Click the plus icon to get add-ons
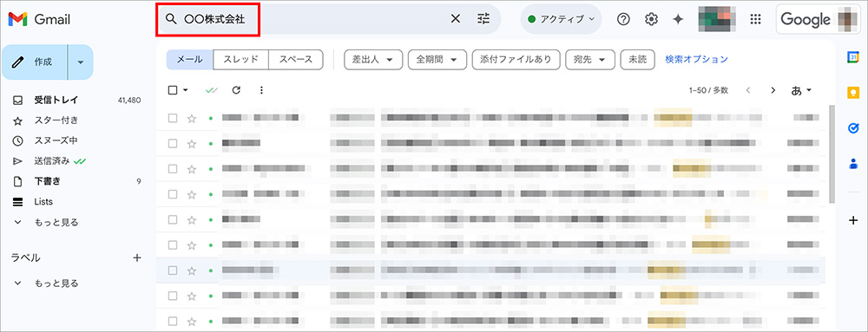The image size is (868, 332). click(x=853, y=220)
